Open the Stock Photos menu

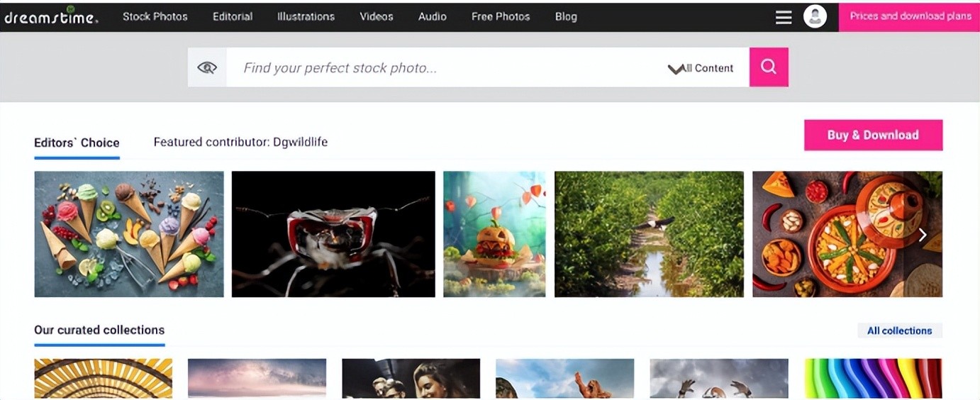pos(155,16)
